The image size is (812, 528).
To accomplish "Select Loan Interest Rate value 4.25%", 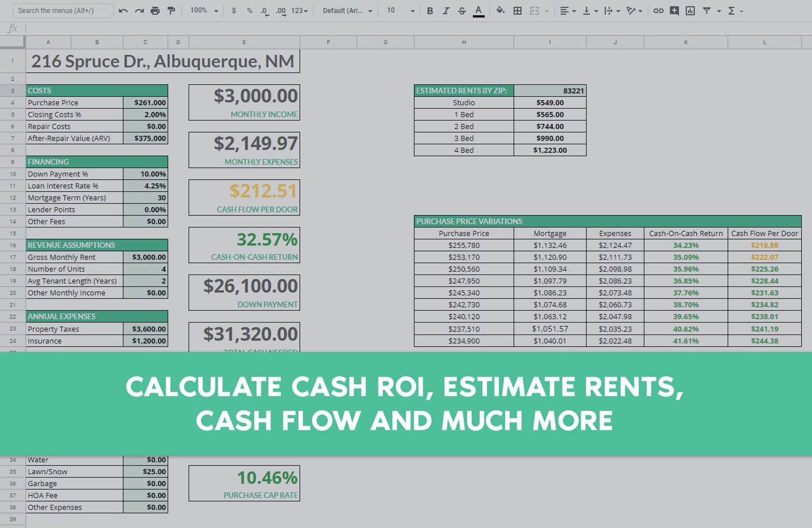I will click(145, 186).
